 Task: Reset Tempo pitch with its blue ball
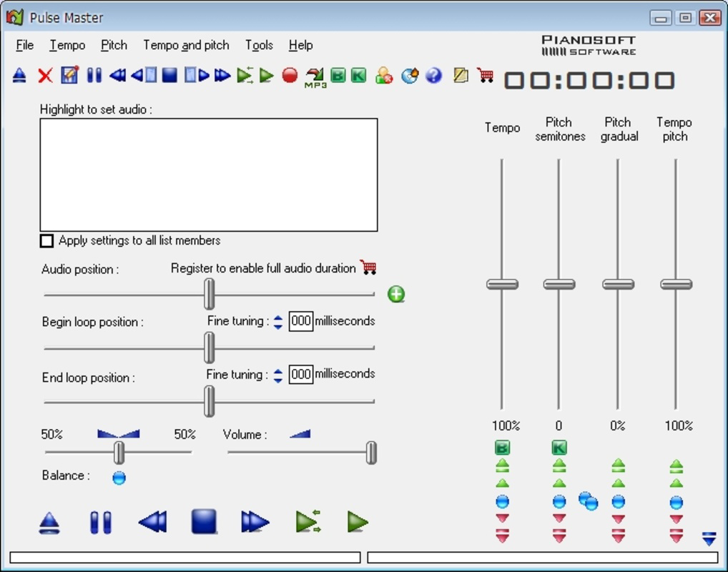(x=677, y=503)
